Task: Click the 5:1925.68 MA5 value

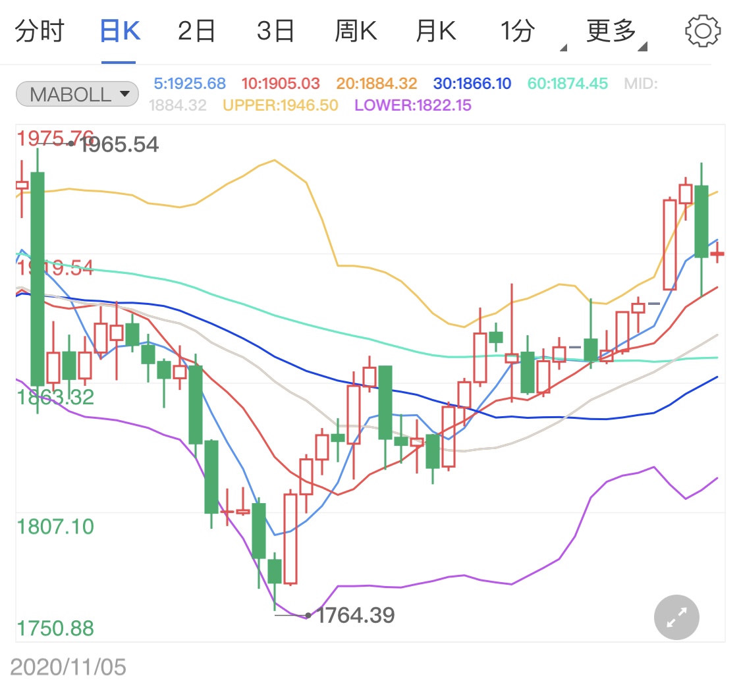Action: (x=190, y=84)
